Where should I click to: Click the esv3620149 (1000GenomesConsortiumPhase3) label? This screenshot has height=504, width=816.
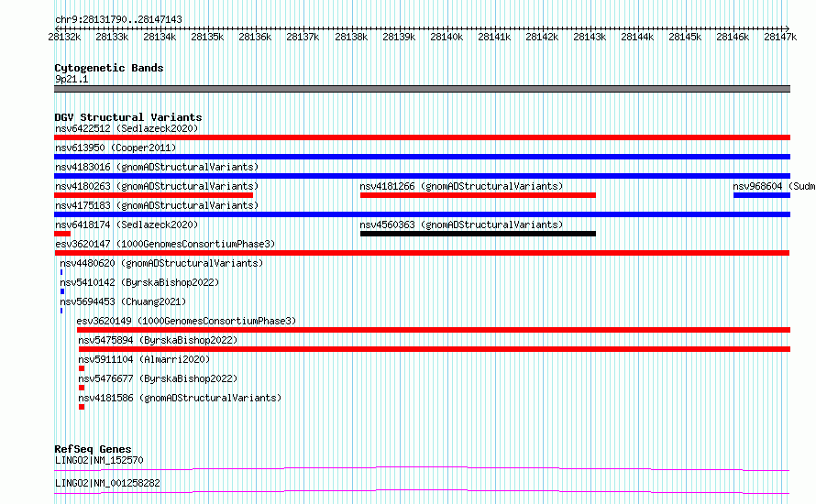point(186,321)
